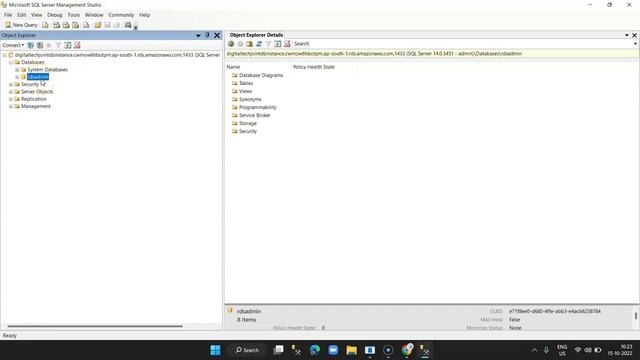
Task: Expand the Replication node
Action: point(11,99)
